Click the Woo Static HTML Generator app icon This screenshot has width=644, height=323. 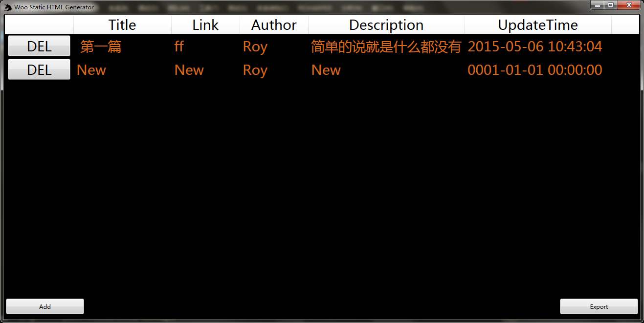coord(8,7)
